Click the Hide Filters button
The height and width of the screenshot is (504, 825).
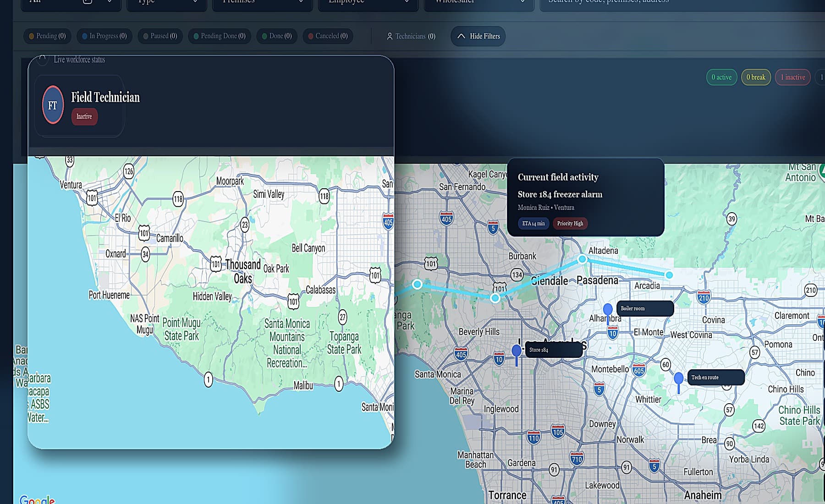coord(478,36)
